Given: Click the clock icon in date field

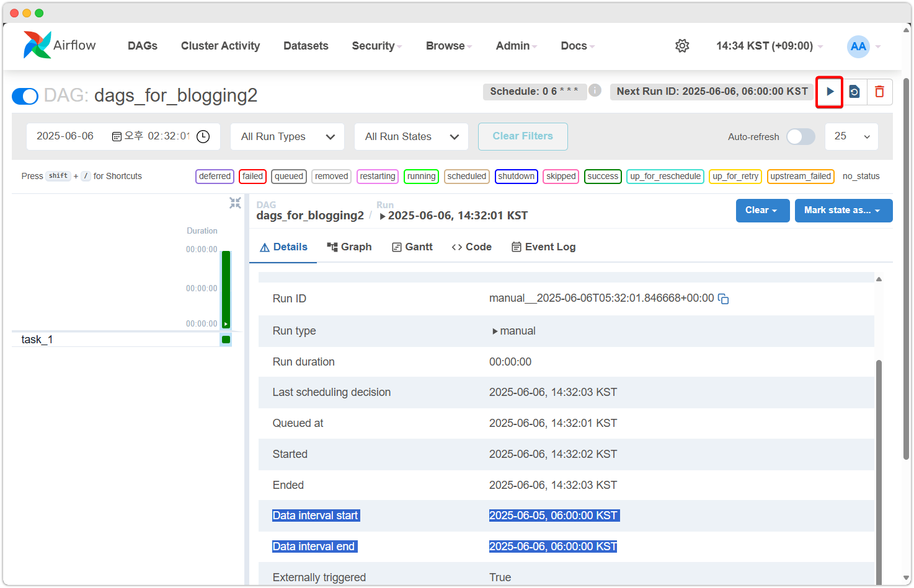Looking at the screenshot, I should [x=203, y=136].
